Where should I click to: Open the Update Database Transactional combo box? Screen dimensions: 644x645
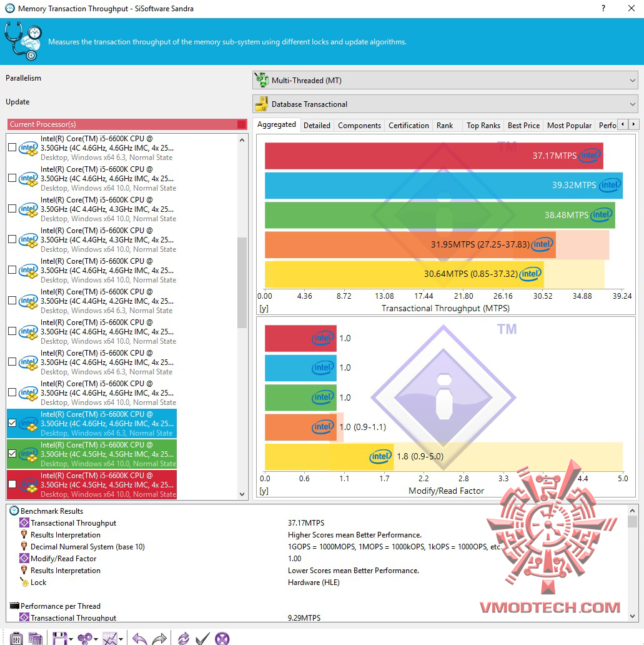[x=445, y=104]
